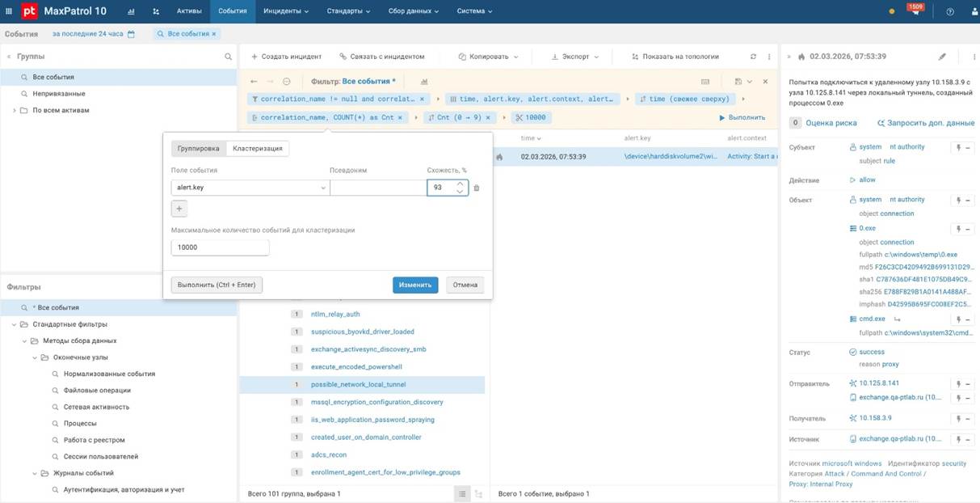The height and width of the screenshot is (503, 980).
Task: Open the apps grid menu icon
Action: [9, 11]
